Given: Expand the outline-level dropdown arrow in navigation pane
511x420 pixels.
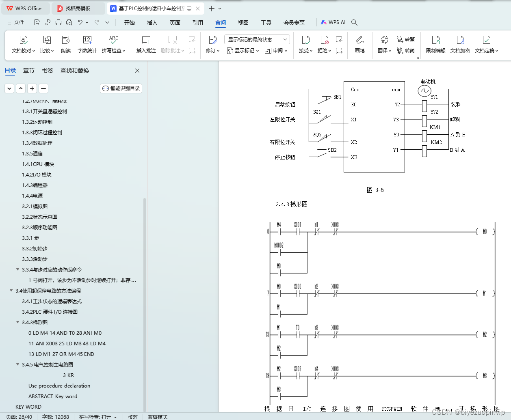Looking at the screenshot, I should pyautogui.click(x=9, y=88).
